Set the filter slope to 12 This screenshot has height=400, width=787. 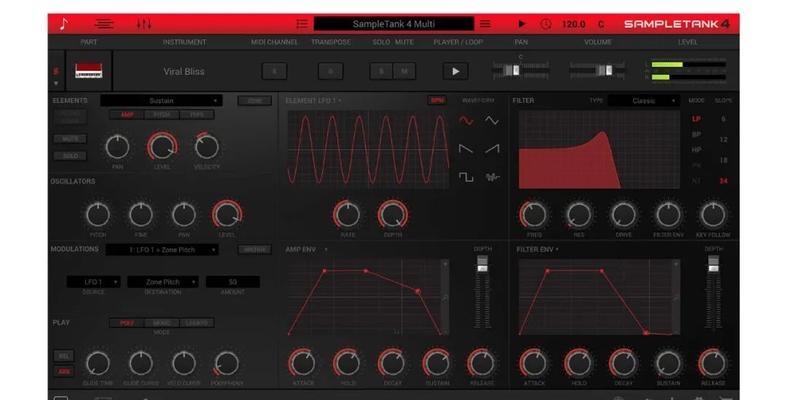click(723, 140)
